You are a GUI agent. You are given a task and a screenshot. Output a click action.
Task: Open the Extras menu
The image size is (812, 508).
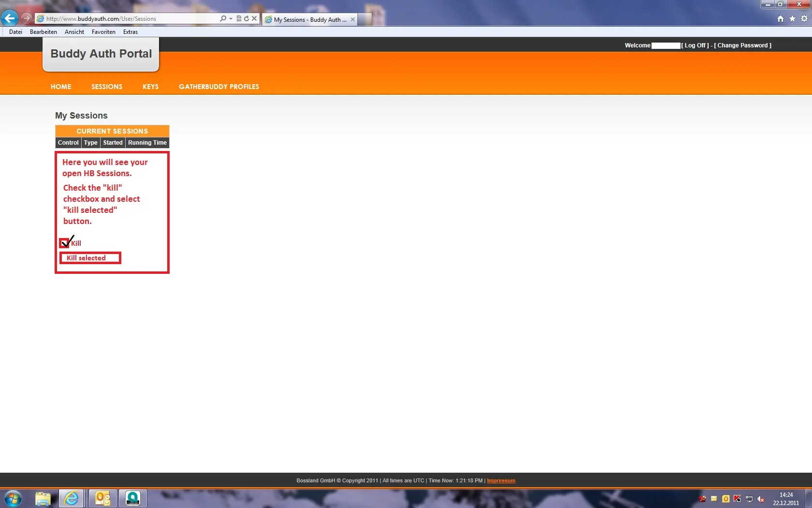130,32
